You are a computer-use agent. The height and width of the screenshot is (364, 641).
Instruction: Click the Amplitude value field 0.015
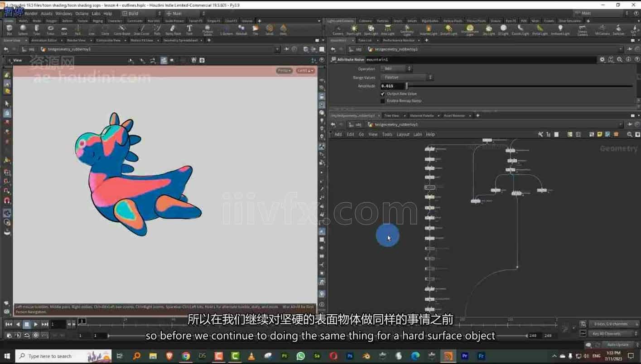pyautogui.click(x=392, y=86)
